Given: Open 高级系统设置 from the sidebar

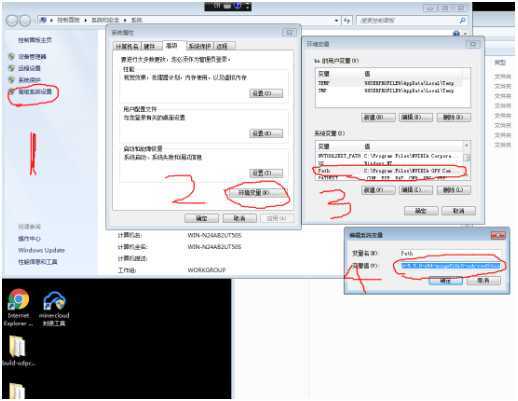Looking at the screenshot, I should [35, 92].
